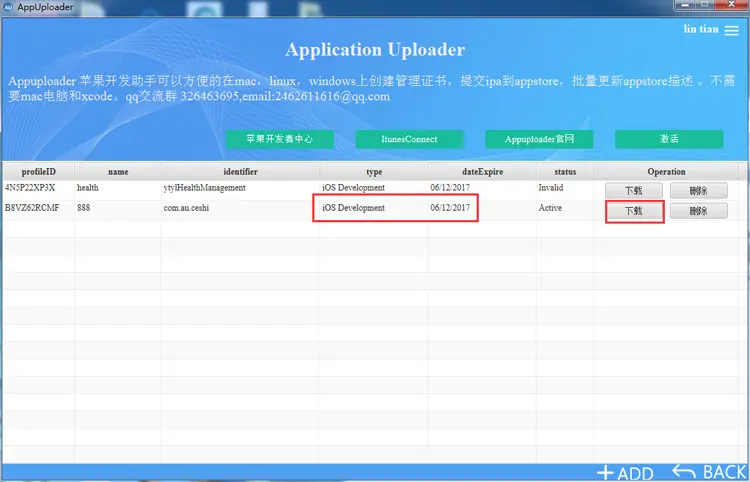Select the com.au.ceshi identifier cell
This screenshot has height=482, width=750.
[186, 209]
